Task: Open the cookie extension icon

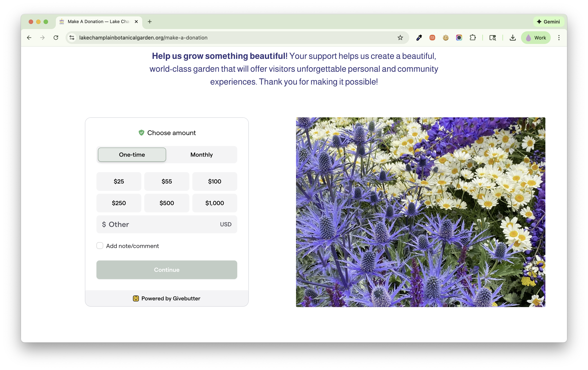Action: (x=446, y=38)
